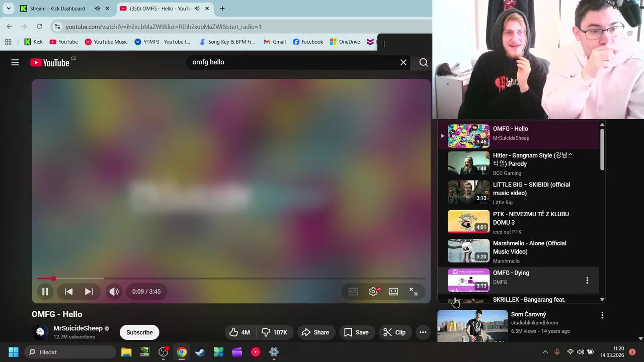This screenshot has height=362, width=644.
Task: Open the YouTube bookmark
Action: (x=64, y=42)
